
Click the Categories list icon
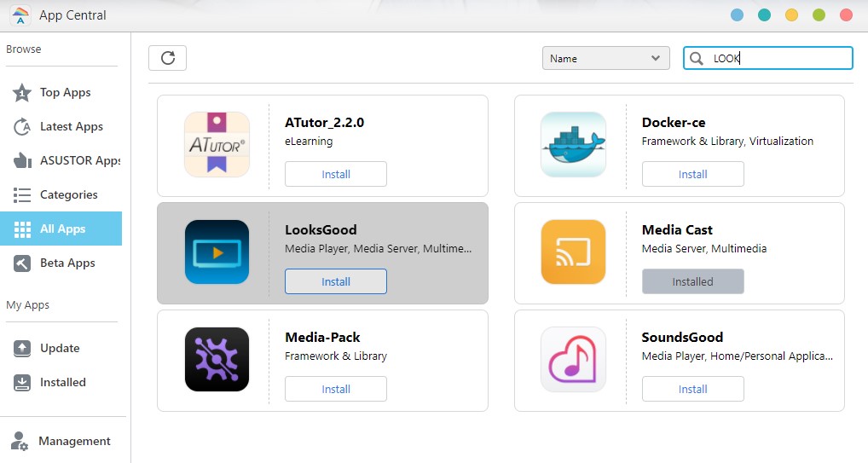(x=22, y=195)
